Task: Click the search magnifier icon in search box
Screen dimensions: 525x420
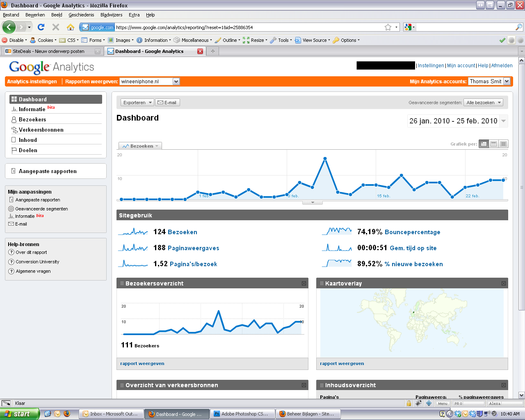Action: pyautogui.click(x=519, y=27)
